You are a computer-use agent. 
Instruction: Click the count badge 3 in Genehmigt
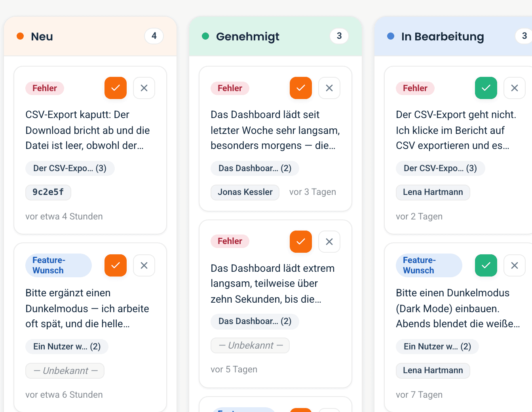click(339, 36)
